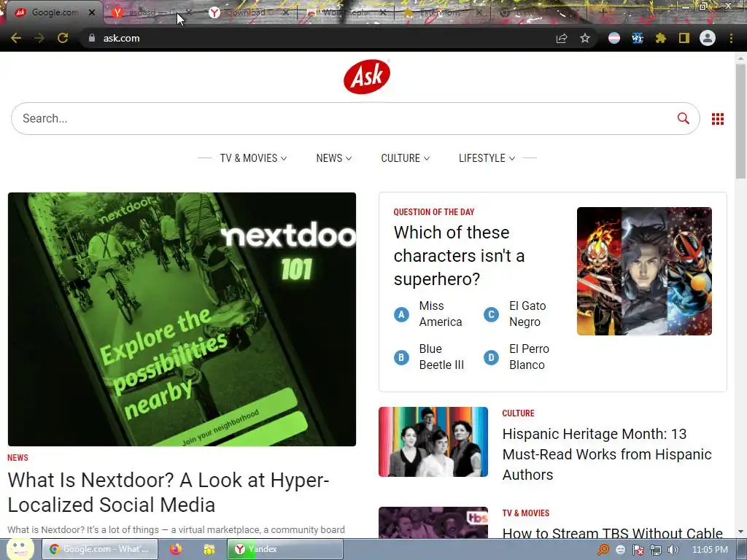Open the file explorer taskbar icon
The width and height of the screenshot is (747, 560).
click(209, 549)
